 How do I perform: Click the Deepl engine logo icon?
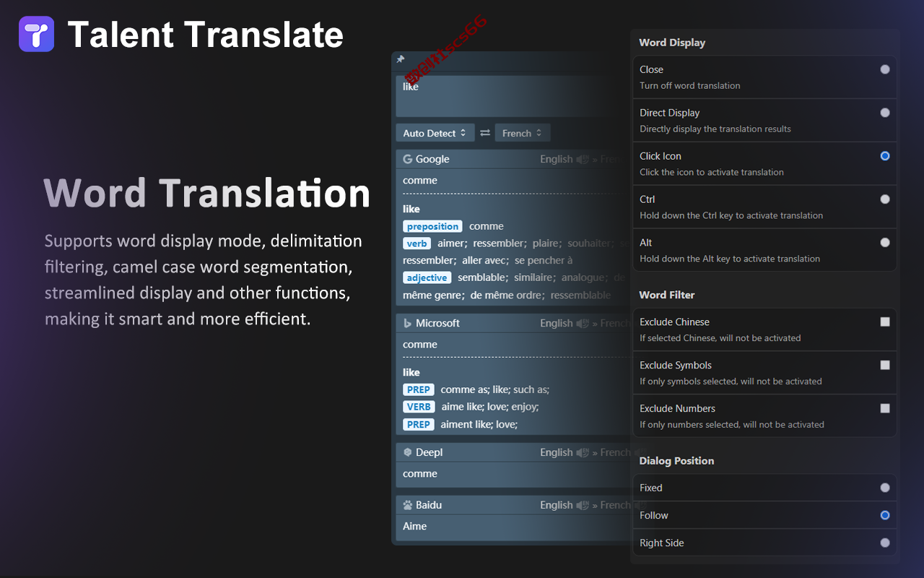click(x=408, y=452)
